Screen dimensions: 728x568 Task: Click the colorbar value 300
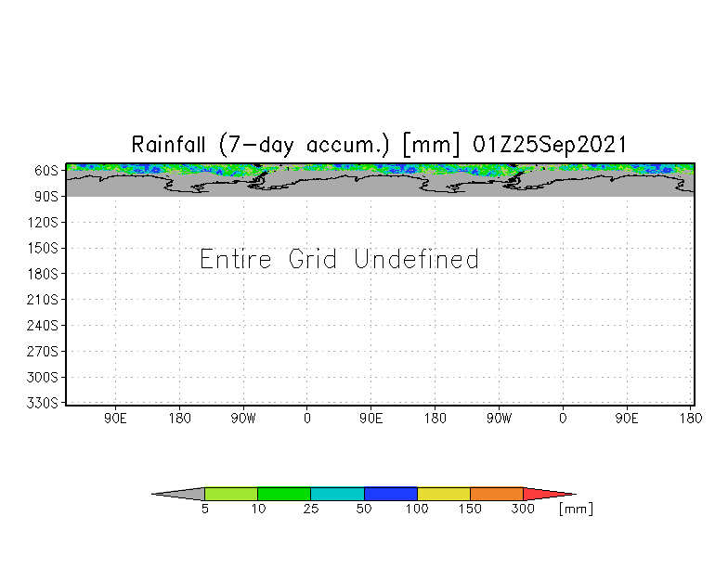pyautogui.click(x=523, y=509)
